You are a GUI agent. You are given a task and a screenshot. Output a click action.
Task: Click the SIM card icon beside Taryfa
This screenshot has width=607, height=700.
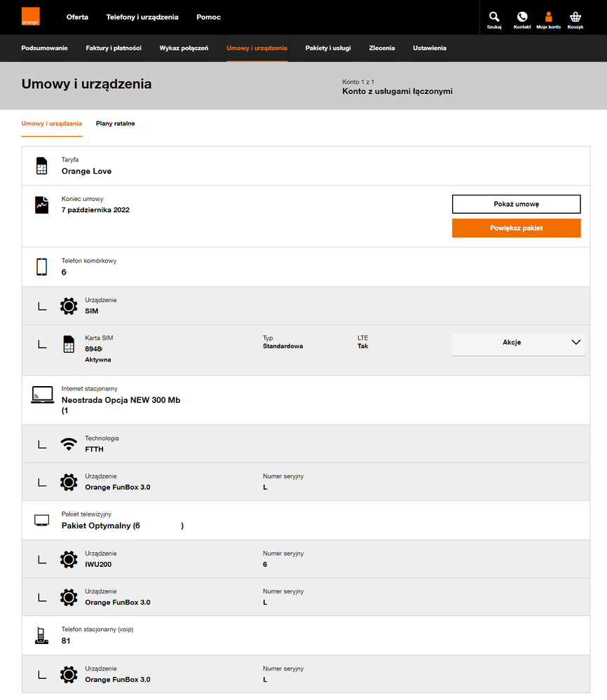[41, 166]
